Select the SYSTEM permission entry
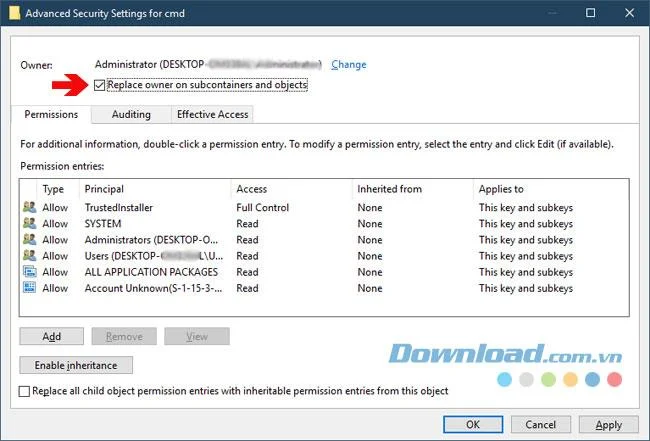The height and width of the screenshot is (441, 650). [324, 223]
